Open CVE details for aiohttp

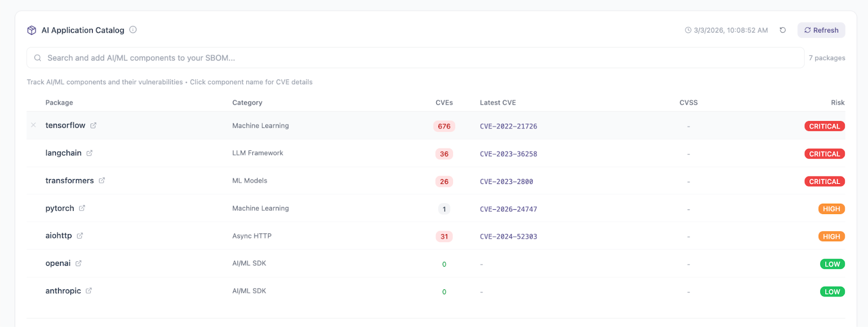59,236
